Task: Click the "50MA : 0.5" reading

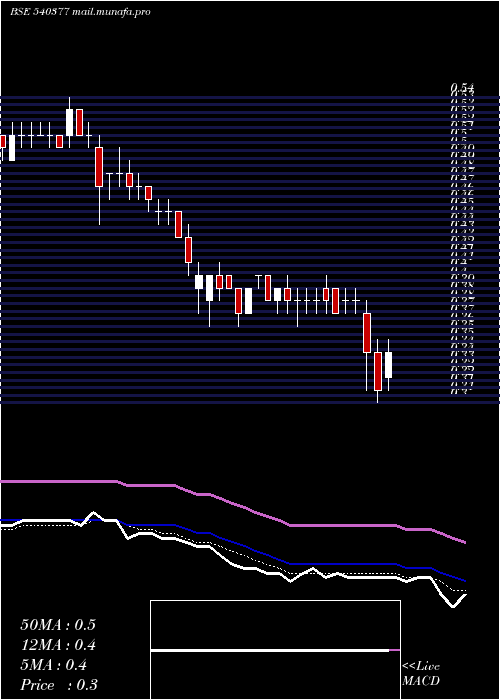Action: [x=58, y=625]
